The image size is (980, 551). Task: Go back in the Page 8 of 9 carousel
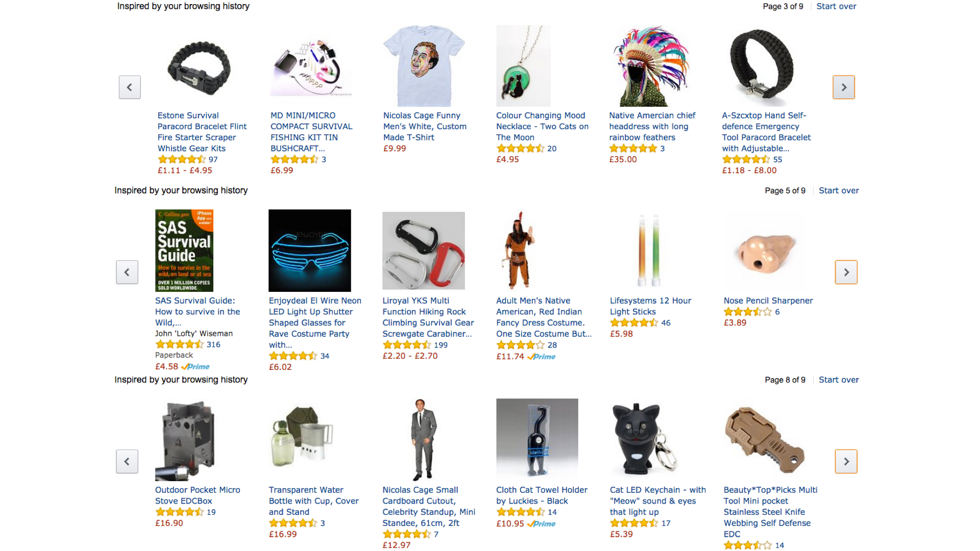[127, 461]
